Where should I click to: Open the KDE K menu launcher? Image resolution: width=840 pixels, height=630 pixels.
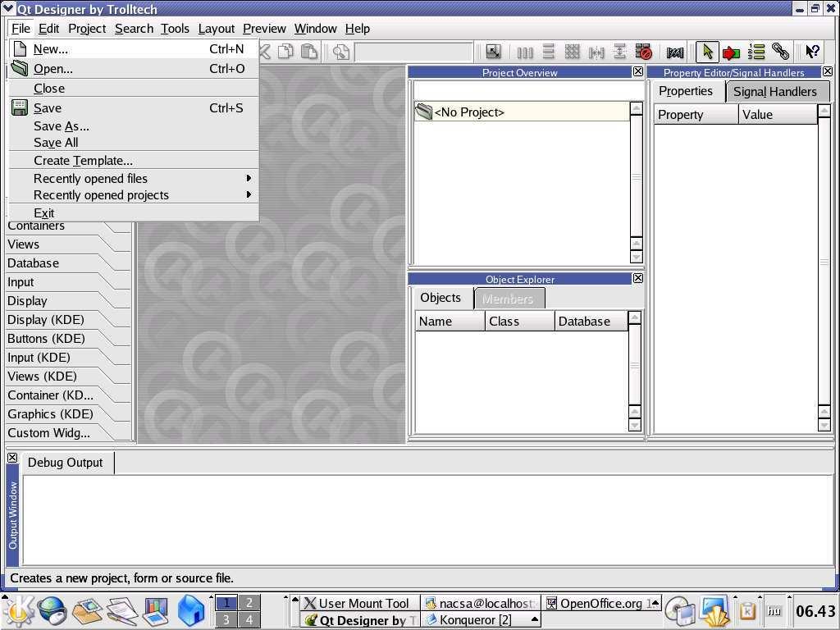tap(18, 610)
